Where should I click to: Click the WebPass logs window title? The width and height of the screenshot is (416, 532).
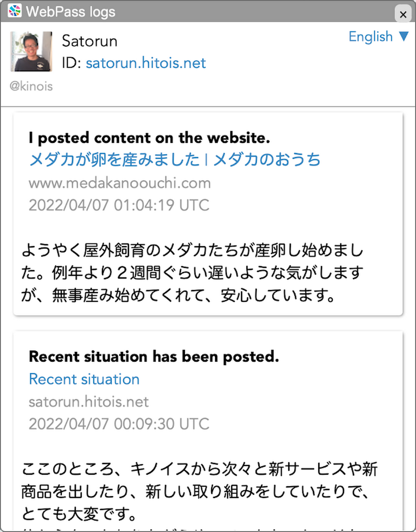pyautogui.click(x=71, y=11)
